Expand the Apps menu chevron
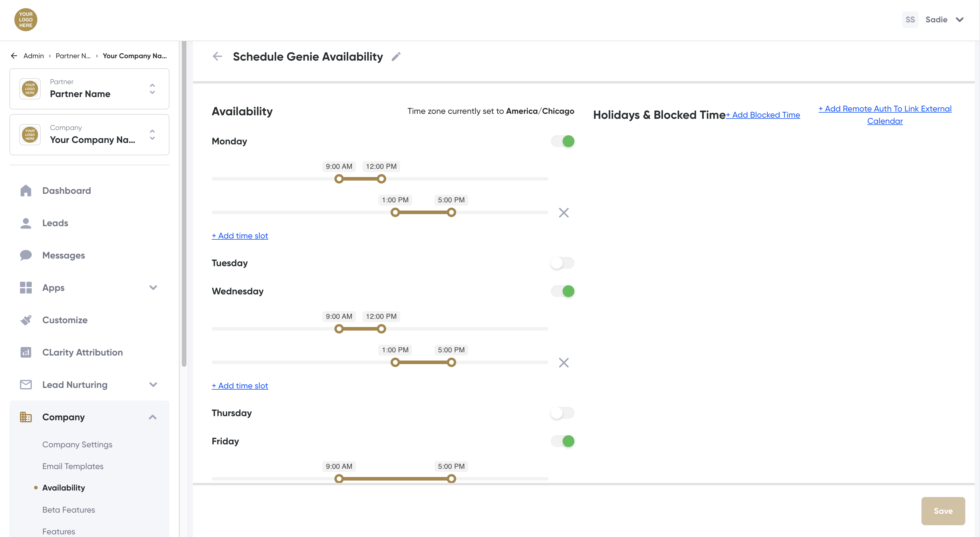980x537 pixels. click(153, 288)
